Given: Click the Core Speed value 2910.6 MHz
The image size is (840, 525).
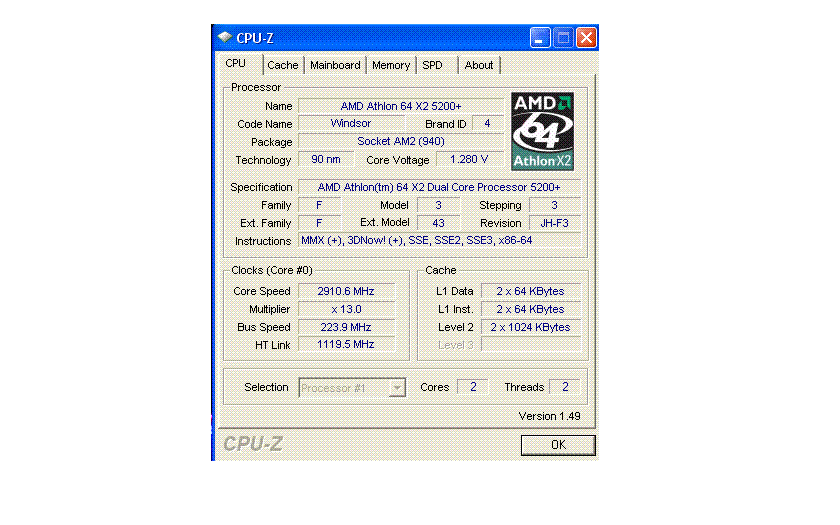Looking at the screenshot, I should [346, 291].
